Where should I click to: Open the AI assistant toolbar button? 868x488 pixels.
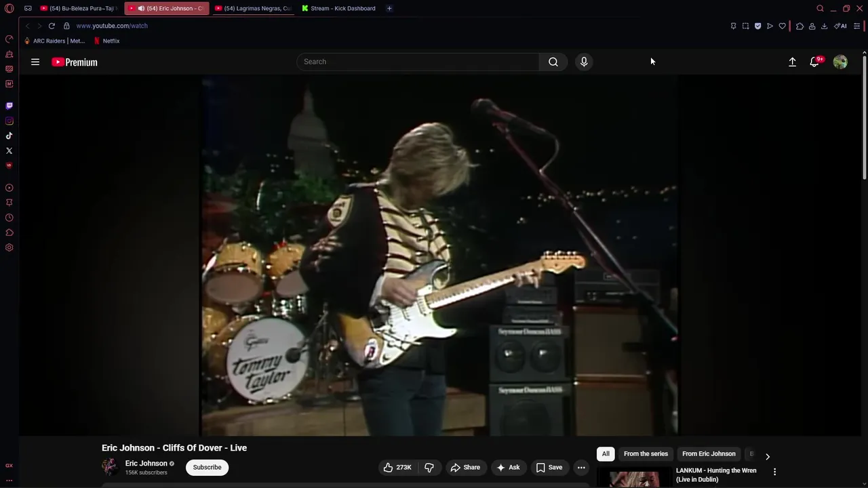point(840,26)
